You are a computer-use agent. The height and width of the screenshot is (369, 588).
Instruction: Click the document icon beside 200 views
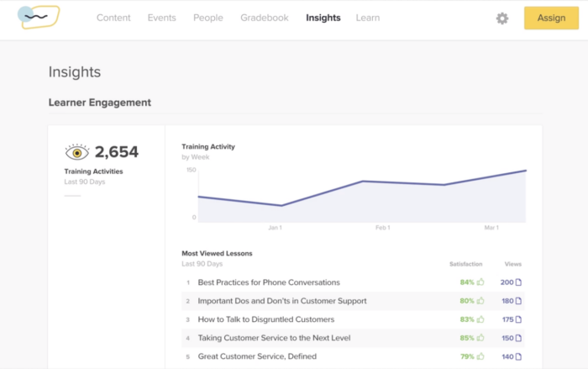click(x=518, y=282)
